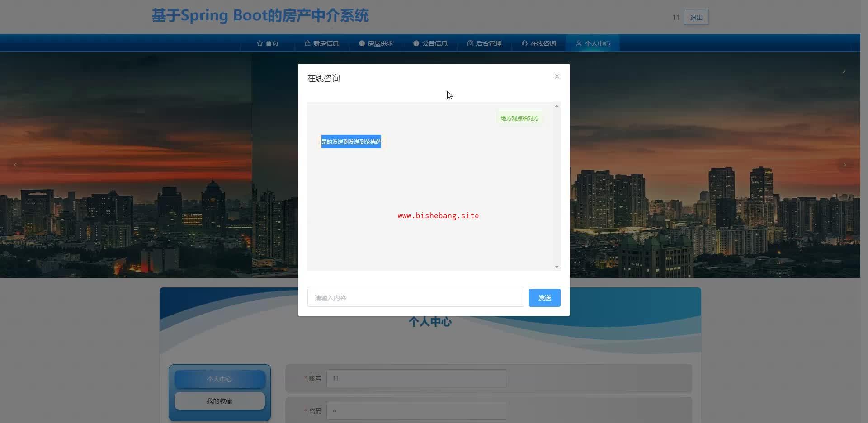Screen dimensions: 868x423
Task: Click the 密码 input field
Action: click(x=416, y=411)
